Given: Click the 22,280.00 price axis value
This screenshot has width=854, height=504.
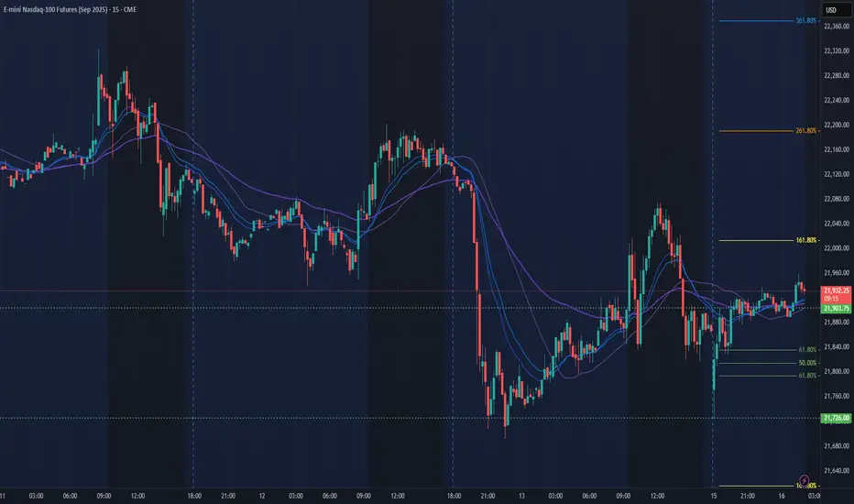Looking at the screenshot, I should (x=837, y=76).
